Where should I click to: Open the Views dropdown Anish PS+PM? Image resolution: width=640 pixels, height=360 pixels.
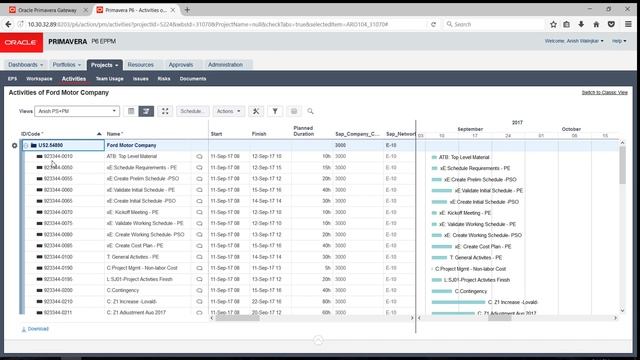pyautogui.click(x=77, y=111)
